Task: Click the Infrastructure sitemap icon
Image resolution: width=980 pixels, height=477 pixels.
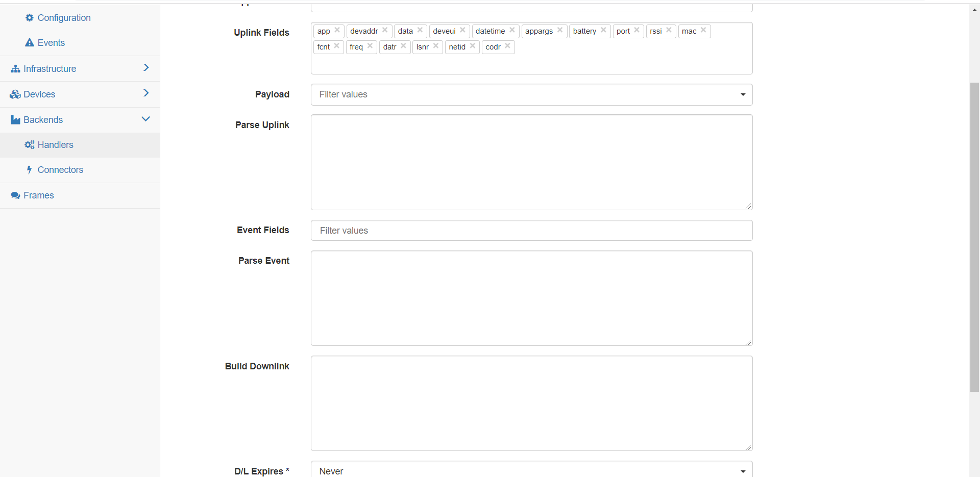Action: (x=15, y=68)
